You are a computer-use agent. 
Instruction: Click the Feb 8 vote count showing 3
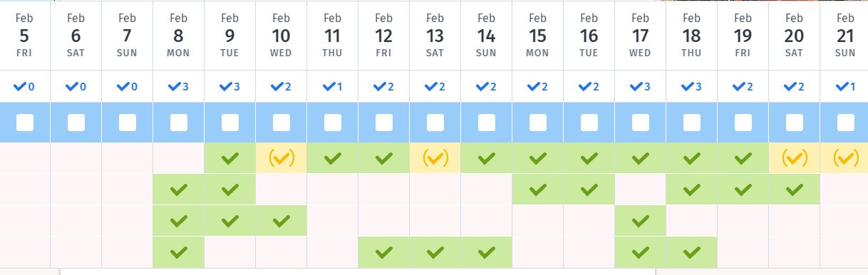179,87
